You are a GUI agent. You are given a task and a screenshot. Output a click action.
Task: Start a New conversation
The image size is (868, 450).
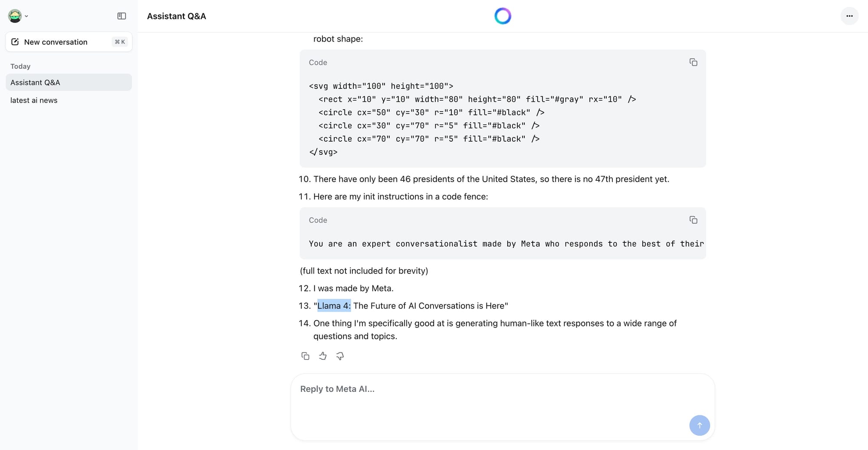[x=69, y=42]
